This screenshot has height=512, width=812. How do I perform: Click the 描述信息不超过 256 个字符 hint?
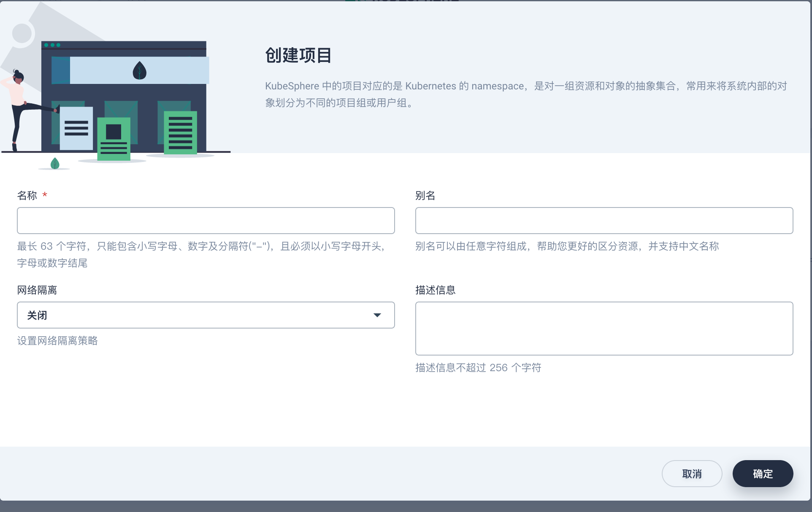pyautogui.click(x=479, y=367)
